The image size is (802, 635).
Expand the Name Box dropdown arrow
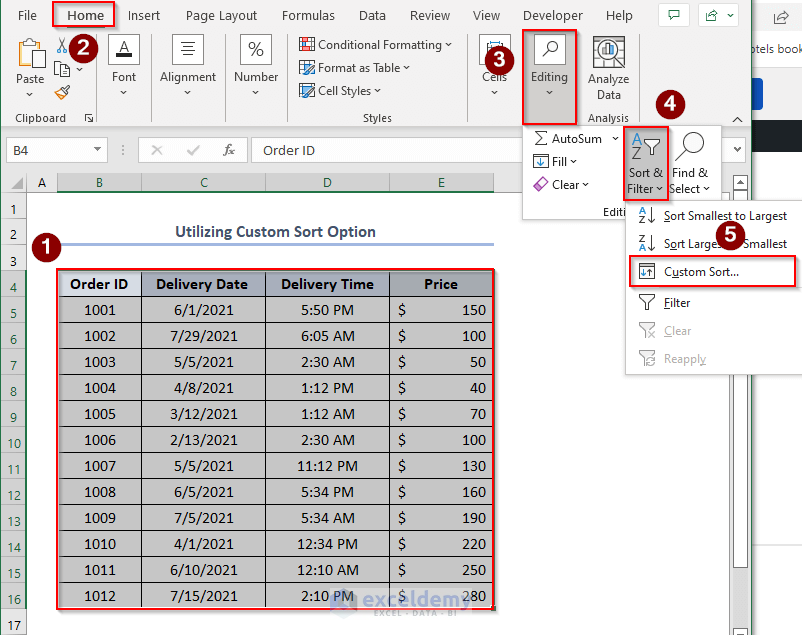(x=97, y=150)
